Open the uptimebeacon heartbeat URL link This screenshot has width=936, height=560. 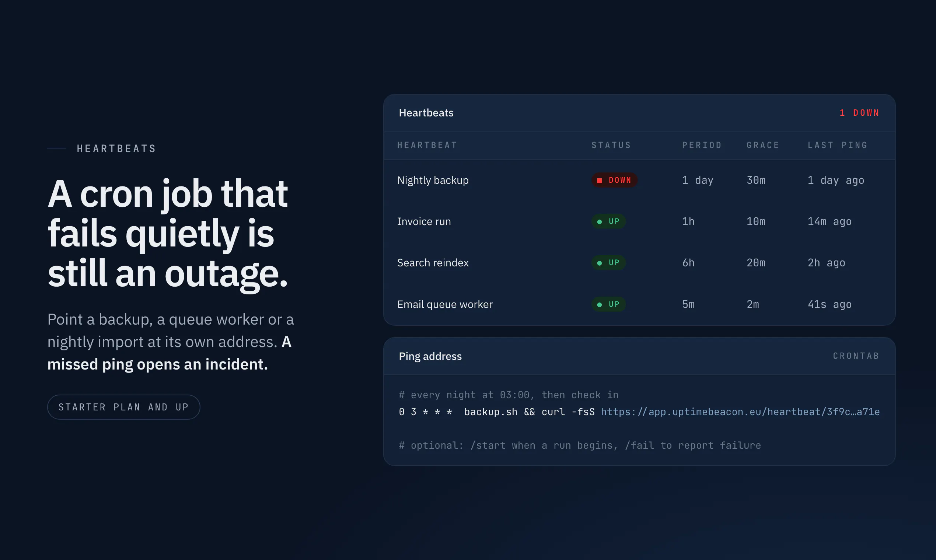click(x=740, y=412)
